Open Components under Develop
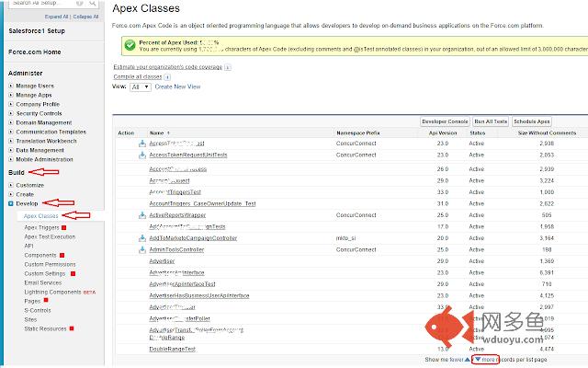588x368 pixels. click(40, 256)
